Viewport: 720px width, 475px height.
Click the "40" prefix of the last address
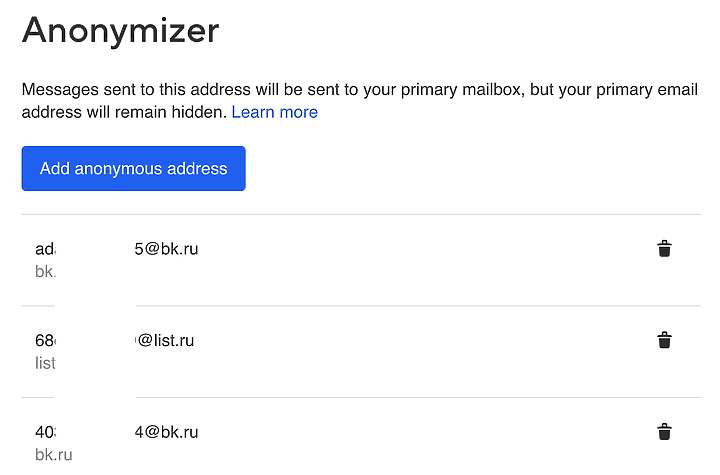pos(45,432)
